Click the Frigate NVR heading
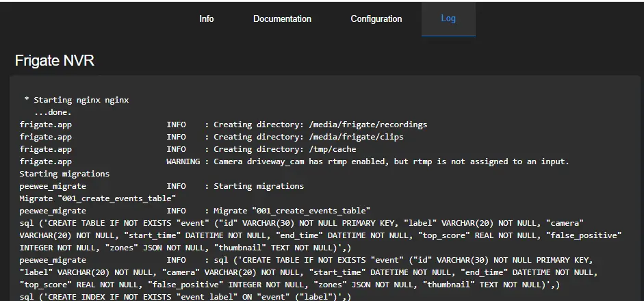644x301 pixels. 55,60
